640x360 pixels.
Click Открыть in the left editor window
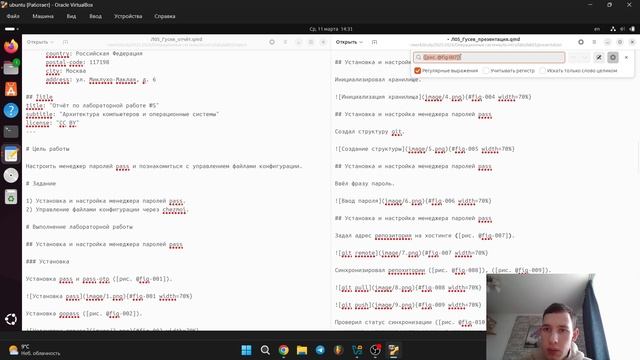[37, 42]
